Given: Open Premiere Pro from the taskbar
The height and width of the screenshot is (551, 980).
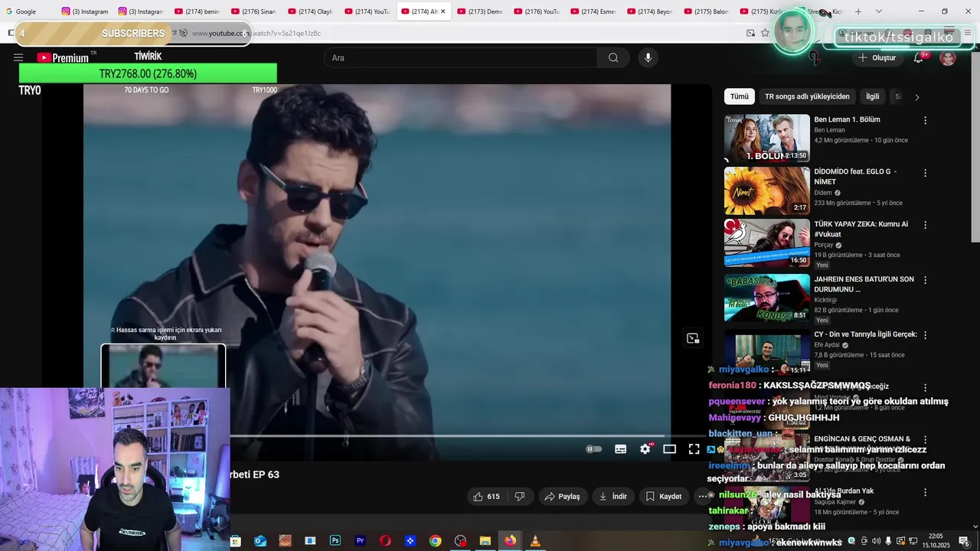Looking at the screenshot, I should coord(360,541).
